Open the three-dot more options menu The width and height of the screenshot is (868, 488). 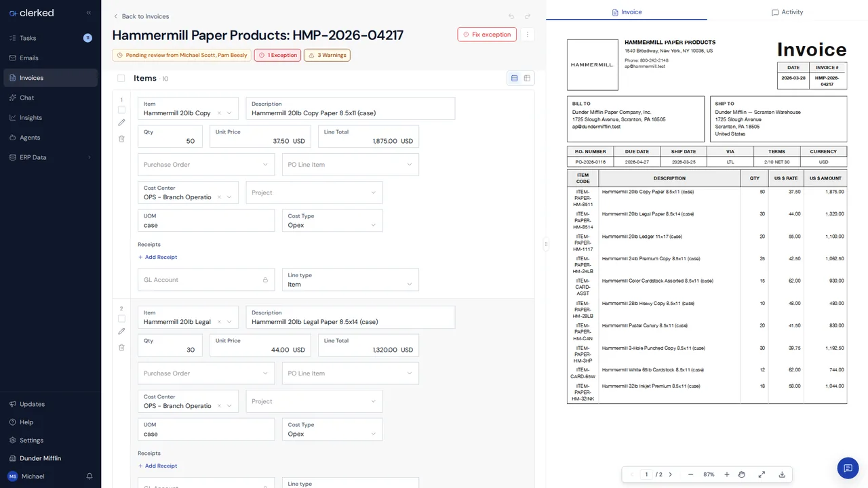(x=528, y=35)
